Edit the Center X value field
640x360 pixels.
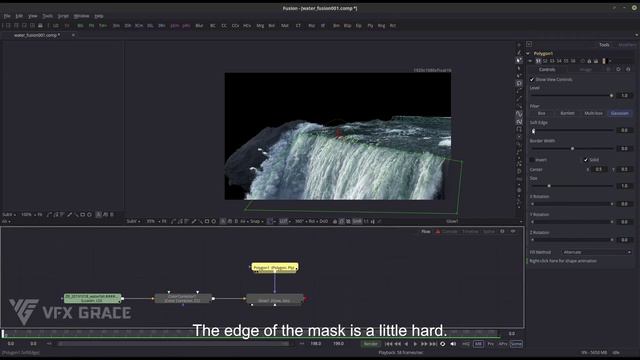[x=599, y=169]
